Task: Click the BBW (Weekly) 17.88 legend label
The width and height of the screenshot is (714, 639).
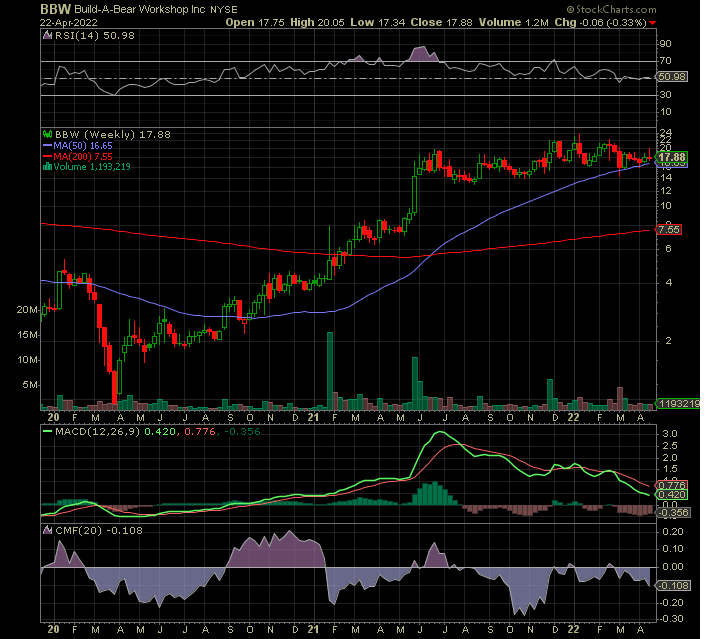Action: click(112, 134)
